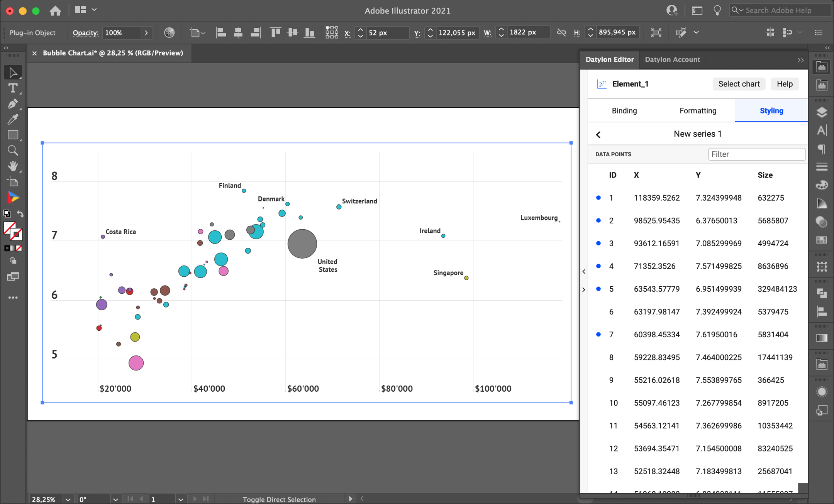Click Toggle Direct Selection in the status bar
The image size is (834, 504).
(x=279, y=499)
